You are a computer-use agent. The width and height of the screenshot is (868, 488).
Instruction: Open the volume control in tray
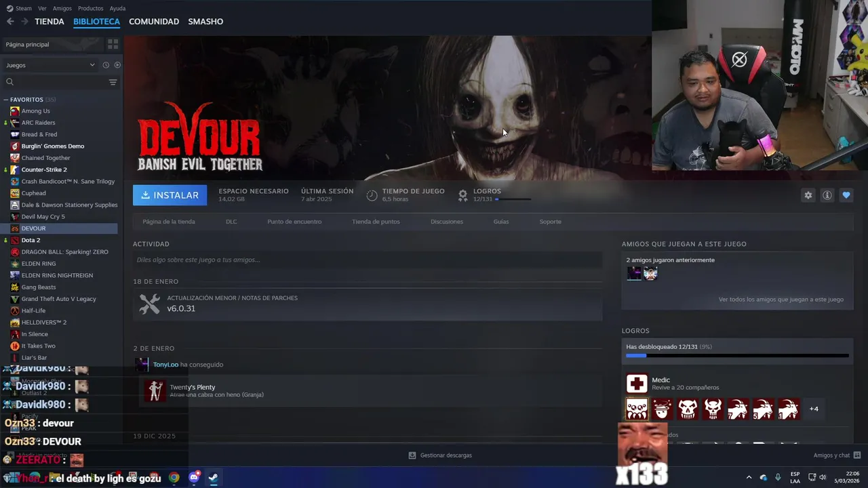coord(823,477)
